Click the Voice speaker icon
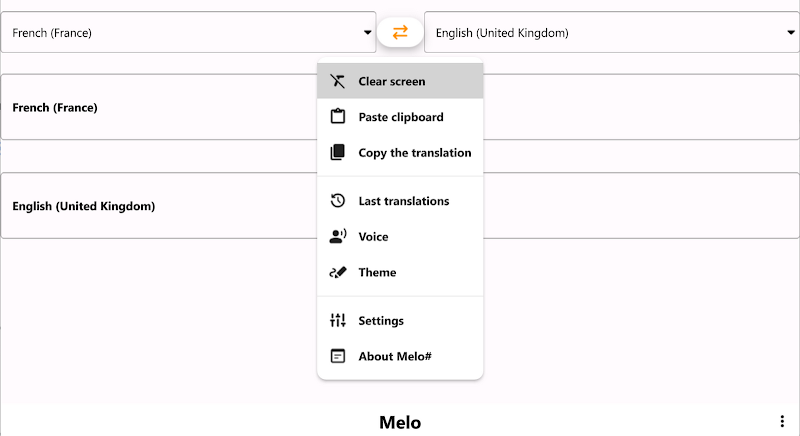 338,237
